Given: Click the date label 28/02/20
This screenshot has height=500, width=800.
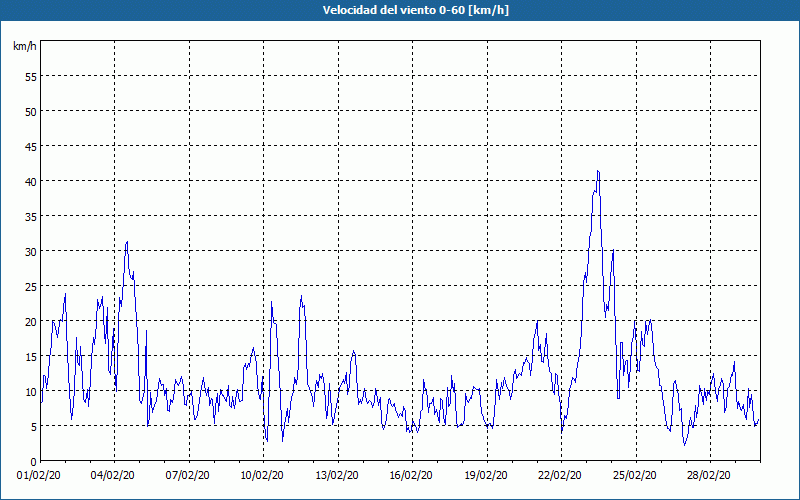Looking at the screenshot, I should click(x=709, y=476).
